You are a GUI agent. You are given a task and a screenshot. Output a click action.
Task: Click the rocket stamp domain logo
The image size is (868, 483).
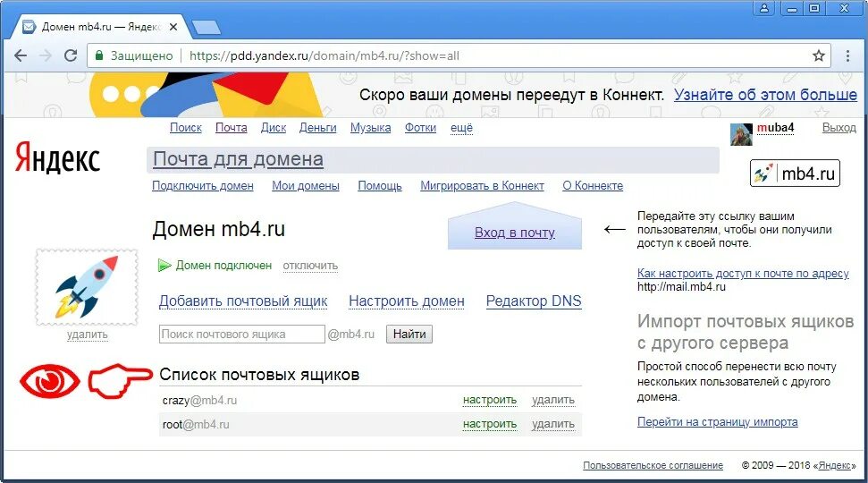click(87, 287)
